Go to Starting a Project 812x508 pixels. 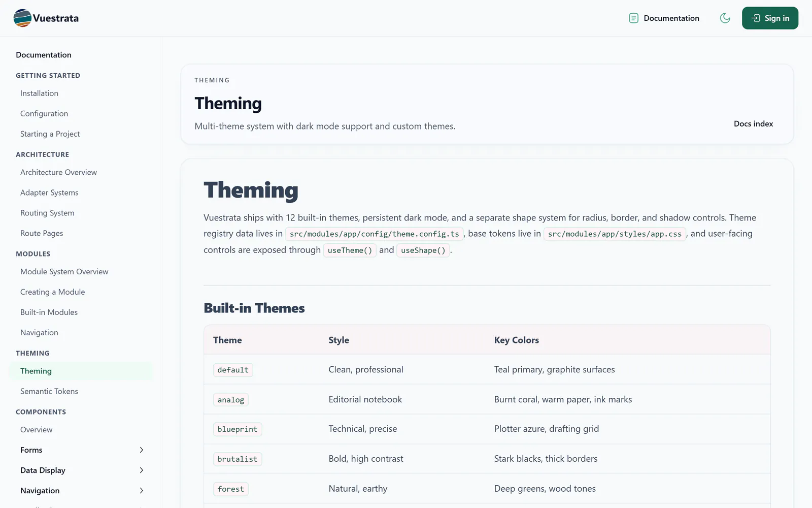pyautogui.click(x=50, y=134)
